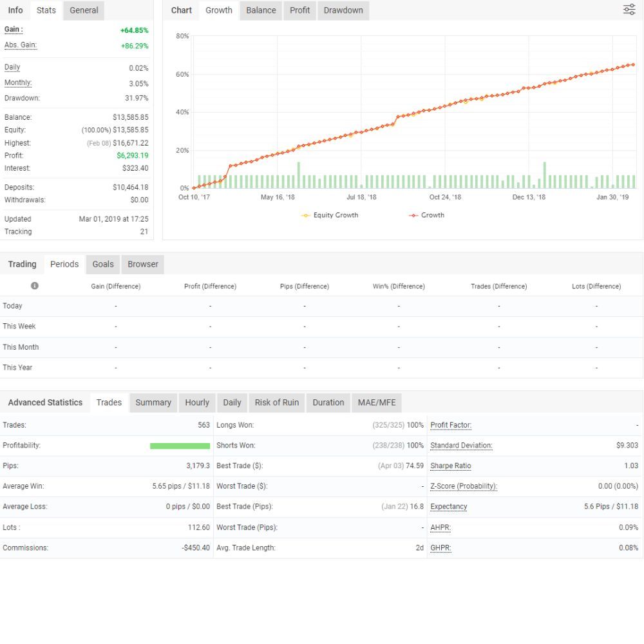Open the Duration tab
Screen dimensions: 644x644
click(x=328, y=402)
